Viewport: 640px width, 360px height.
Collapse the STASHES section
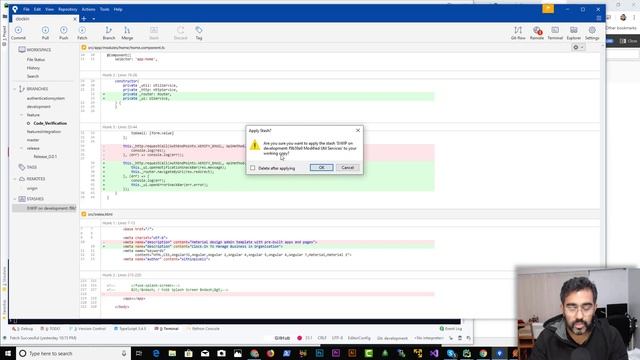[15, 199]
